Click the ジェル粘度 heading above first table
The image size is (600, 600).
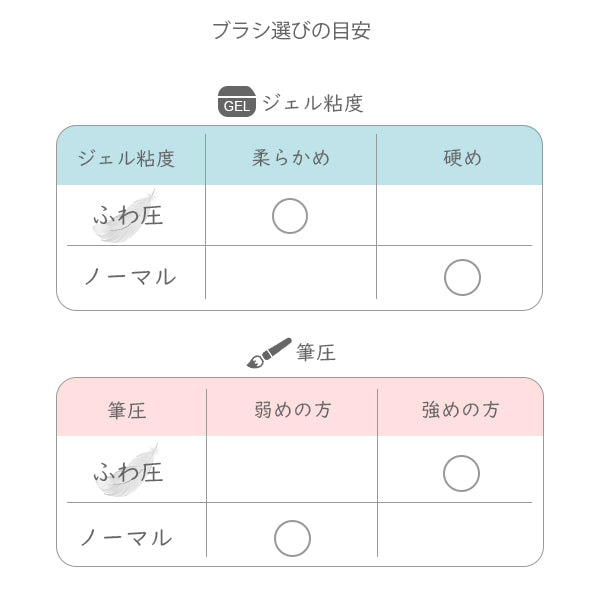(311, 103)
